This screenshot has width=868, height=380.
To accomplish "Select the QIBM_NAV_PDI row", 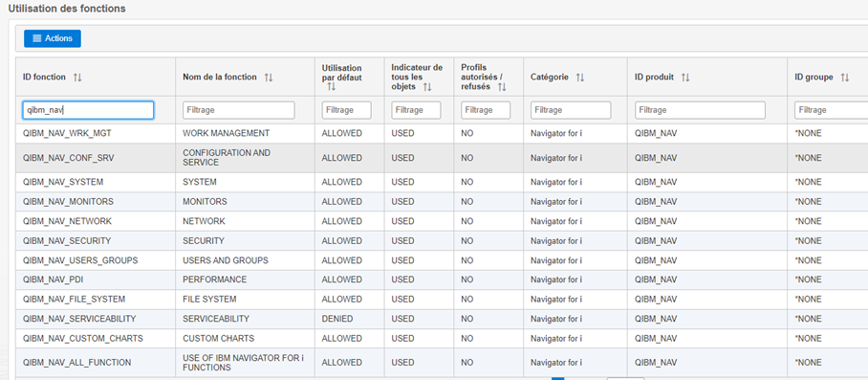I will (x=442, y=279).
